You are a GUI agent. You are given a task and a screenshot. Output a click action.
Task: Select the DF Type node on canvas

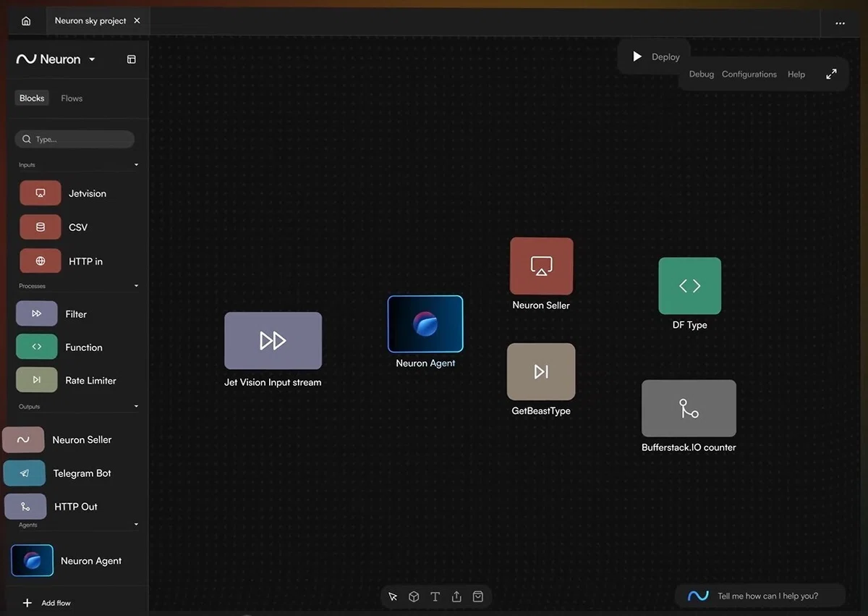click(690, 286)
